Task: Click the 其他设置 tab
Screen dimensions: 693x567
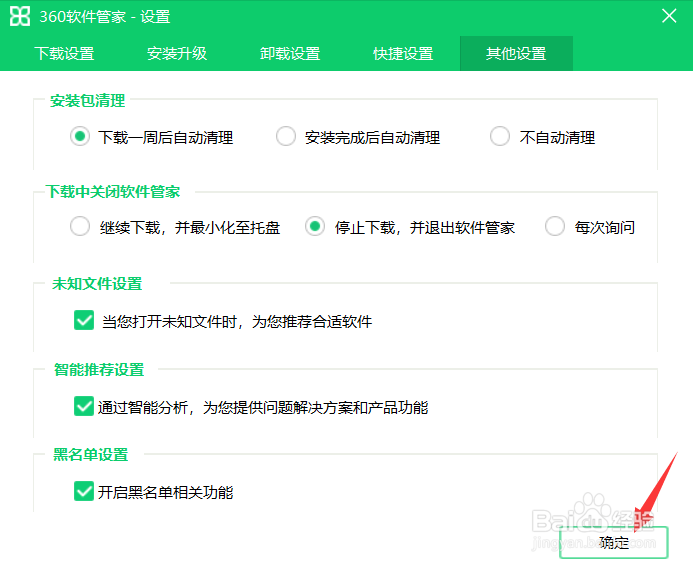Action: 516,53
